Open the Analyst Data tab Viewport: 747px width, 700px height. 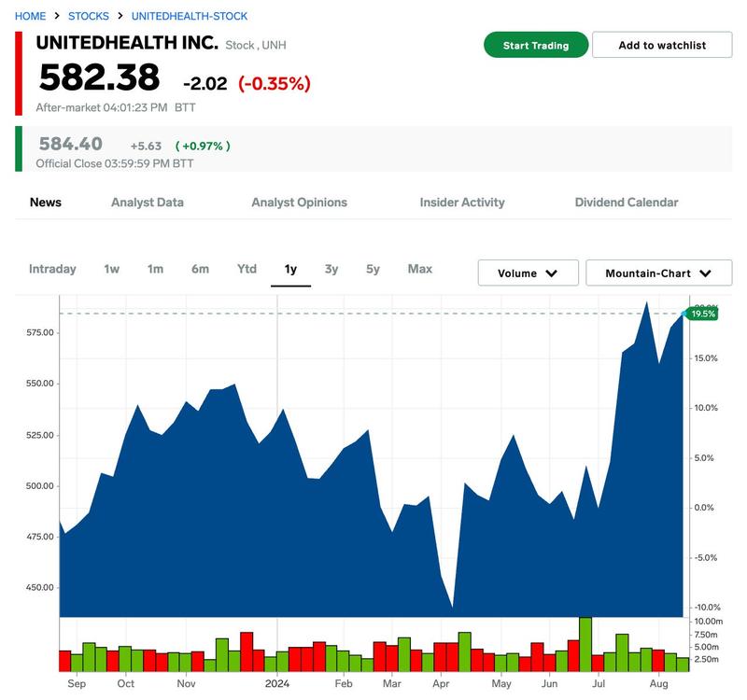pyautogui.click(x=148, y=203)
